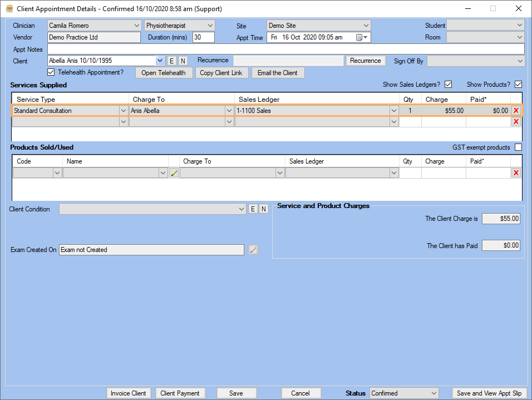Screen dimensions: 532x400
Task: Click the Invoice Client button
Action: coord(129,393)
